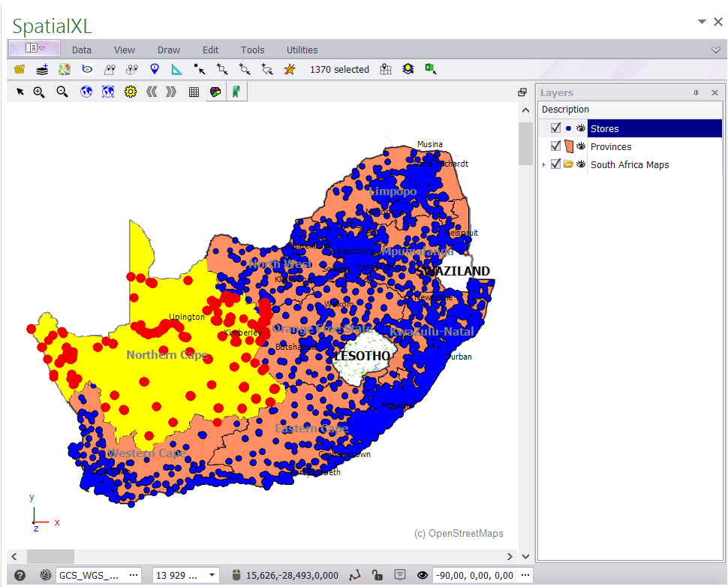This screenshot has width=728, height=587.
Task: Click the blue location pin icon
Action: [x=155, y=69]
